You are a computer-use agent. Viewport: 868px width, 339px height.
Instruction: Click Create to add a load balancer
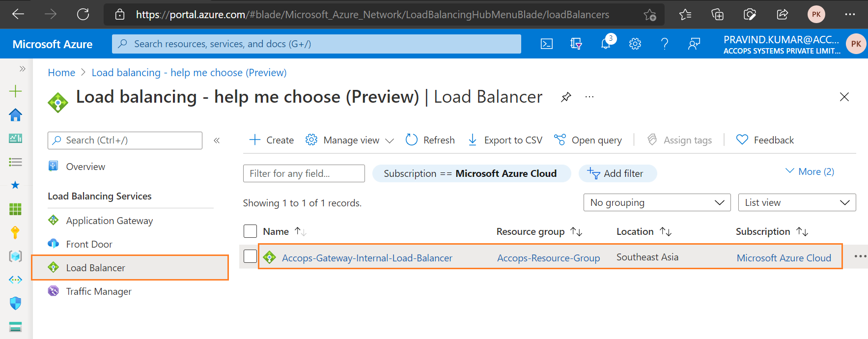272,140
